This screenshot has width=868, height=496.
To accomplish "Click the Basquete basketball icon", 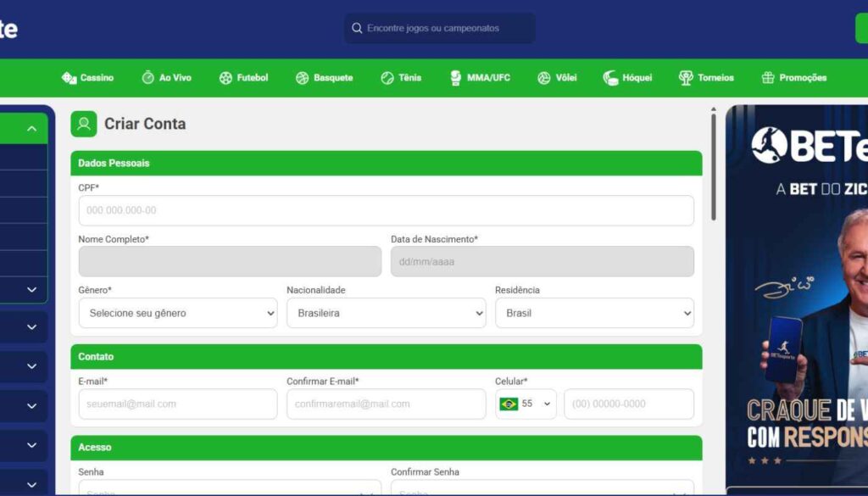I will [302, 78].
